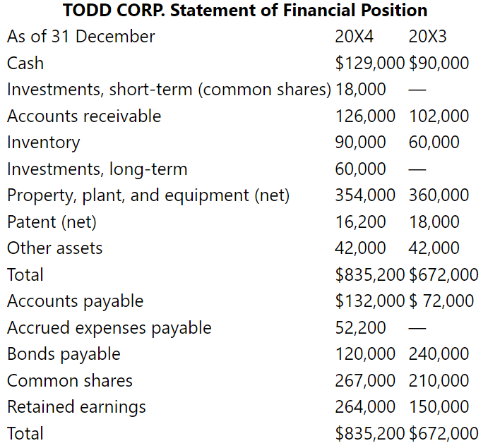Click the TODD CORP. Statement of Financial Position title
The width and height of the screenshot is (488, 448).
click(x=245, y=11)
